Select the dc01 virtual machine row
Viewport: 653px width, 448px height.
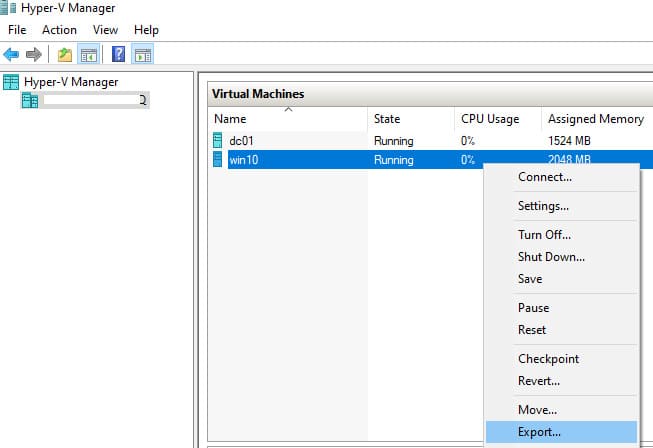point(431,140)
